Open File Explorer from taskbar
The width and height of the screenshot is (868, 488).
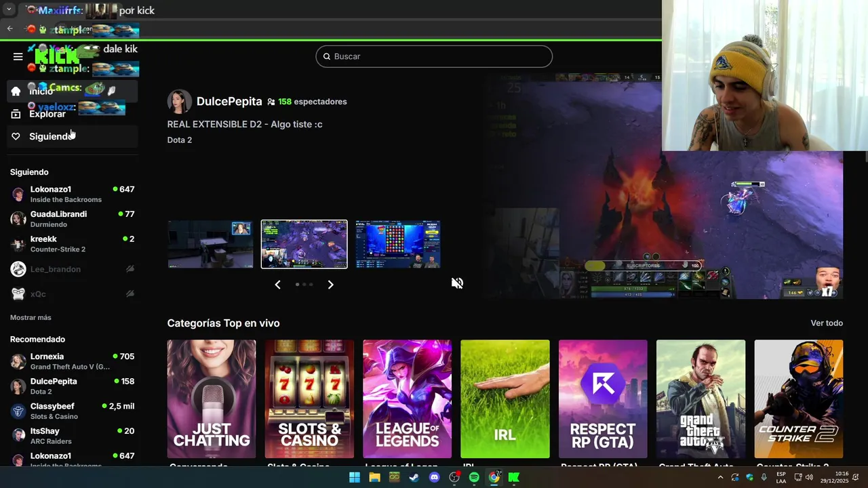click(374, 477)
